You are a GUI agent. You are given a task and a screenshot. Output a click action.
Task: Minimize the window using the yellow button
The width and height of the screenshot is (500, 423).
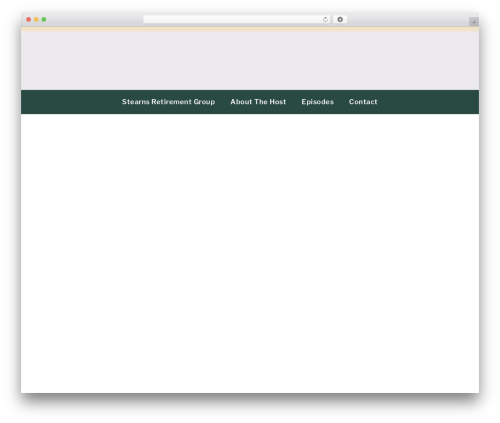point(36,19)
